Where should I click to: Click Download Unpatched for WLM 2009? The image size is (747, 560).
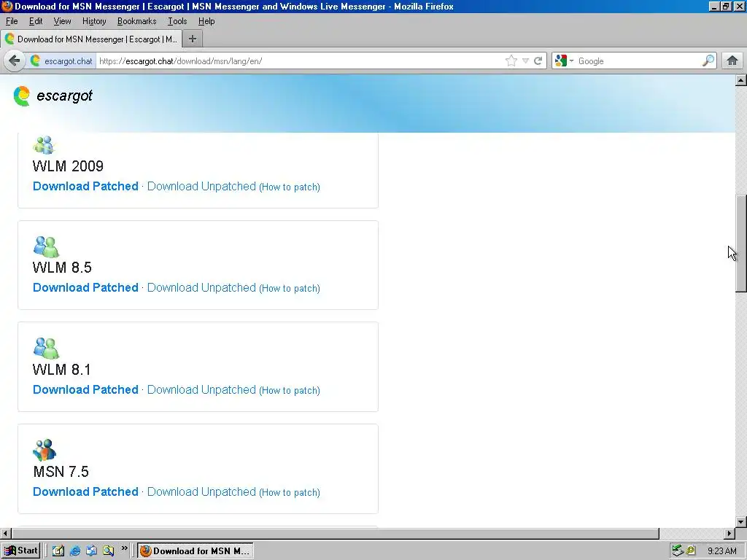tap(201, 186)
